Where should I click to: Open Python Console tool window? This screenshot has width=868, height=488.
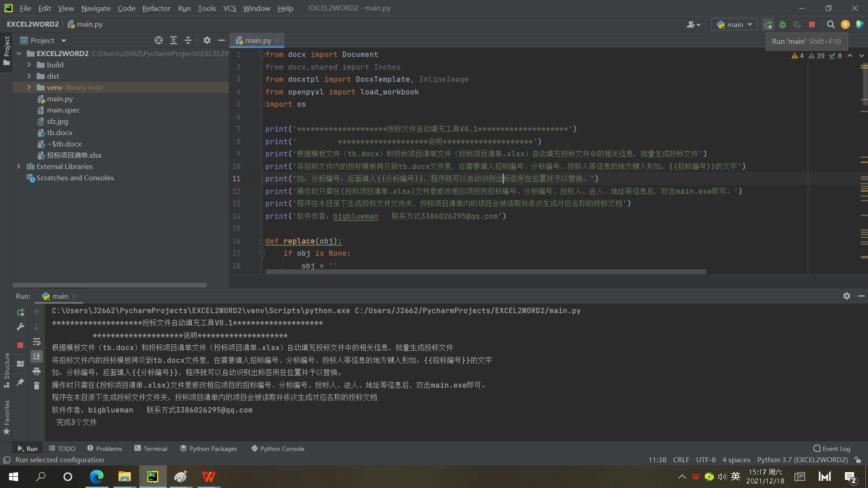[x=278, y=449]
